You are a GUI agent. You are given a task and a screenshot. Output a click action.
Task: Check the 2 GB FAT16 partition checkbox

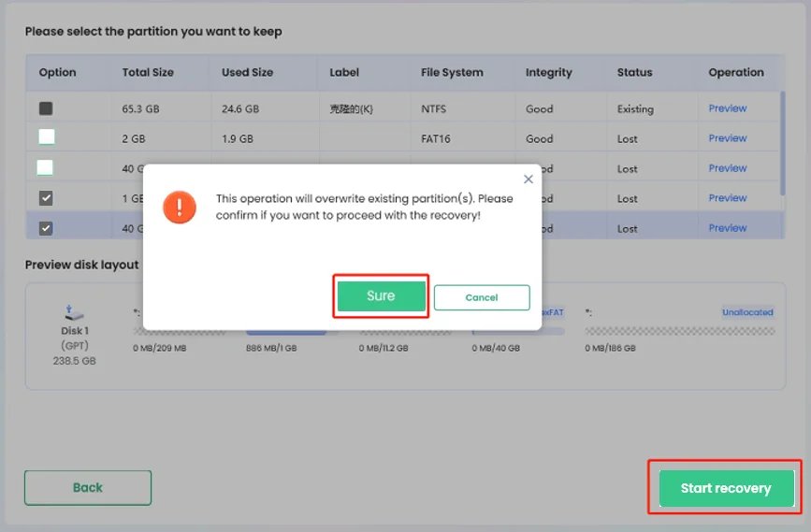46,137
